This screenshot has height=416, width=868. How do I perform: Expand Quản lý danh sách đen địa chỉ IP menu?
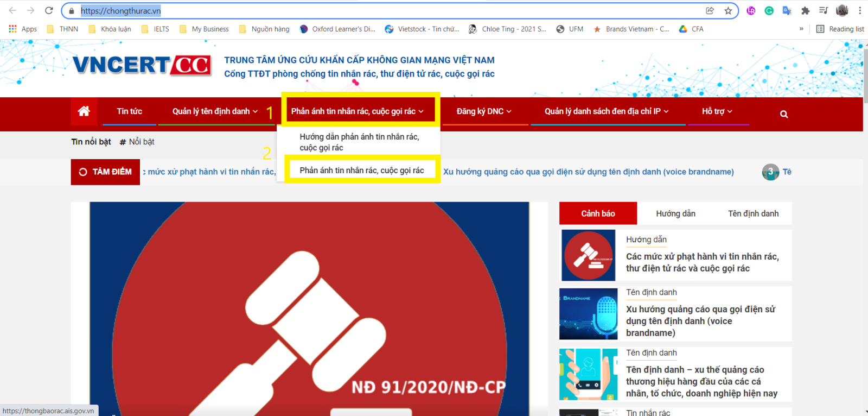coord(607,111)
